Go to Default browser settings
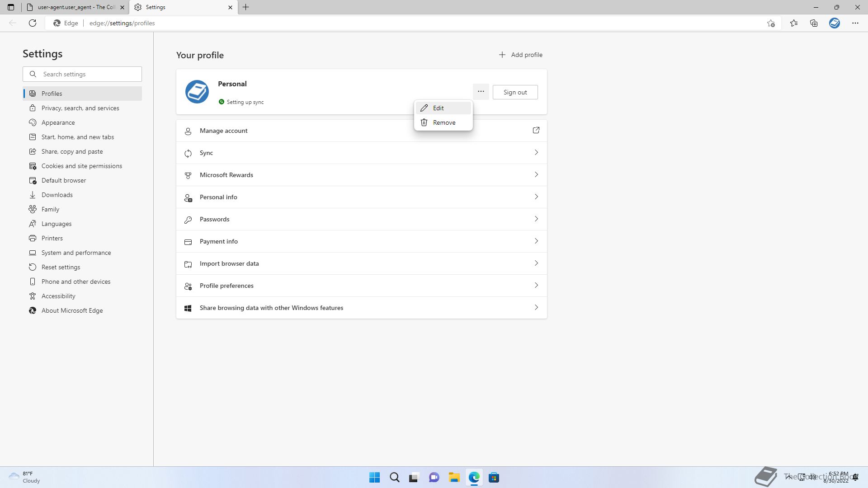The height and width of the screenshot is (488, 868). tap(82, 180)
